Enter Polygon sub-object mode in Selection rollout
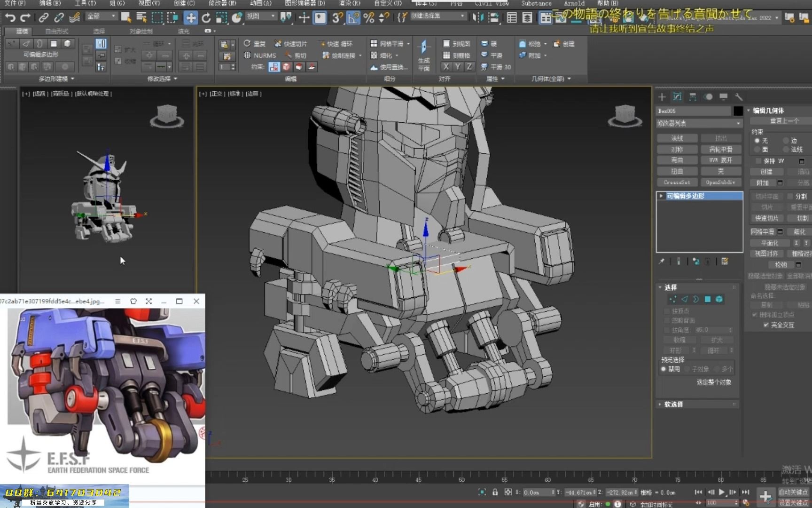 pyautogui.click(x=708, y=299)
